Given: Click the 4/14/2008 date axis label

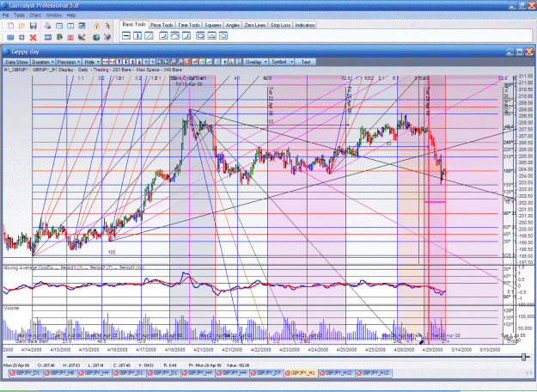Looking at the screenshot, I should [32, 350].
